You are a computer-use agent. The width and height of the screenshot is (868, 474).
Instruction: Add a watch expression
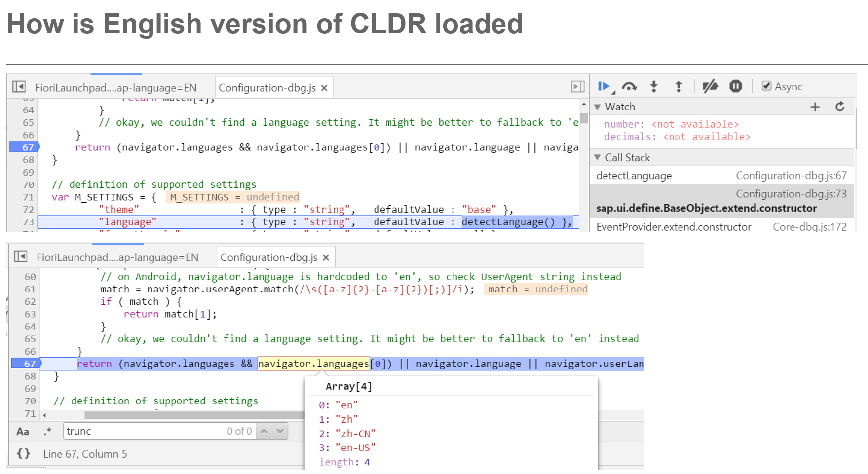(815, 107)
